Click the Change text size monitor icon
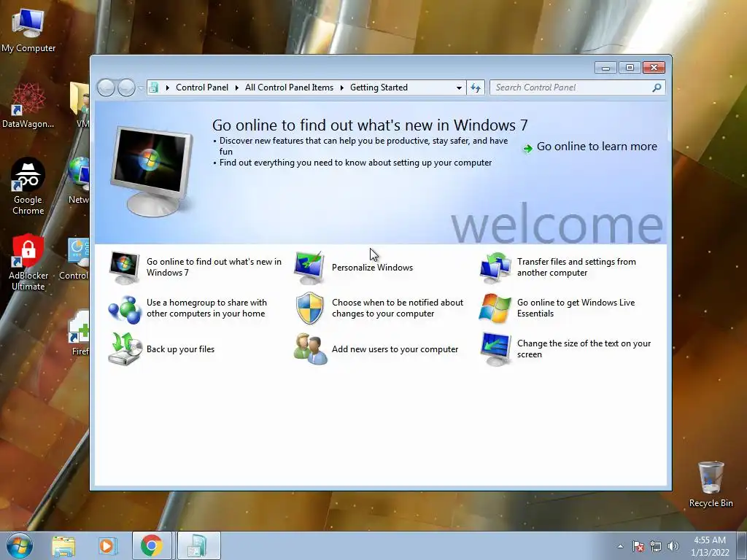Image resolution: width=747 pixels, height=560 pixels. point(495,349)
